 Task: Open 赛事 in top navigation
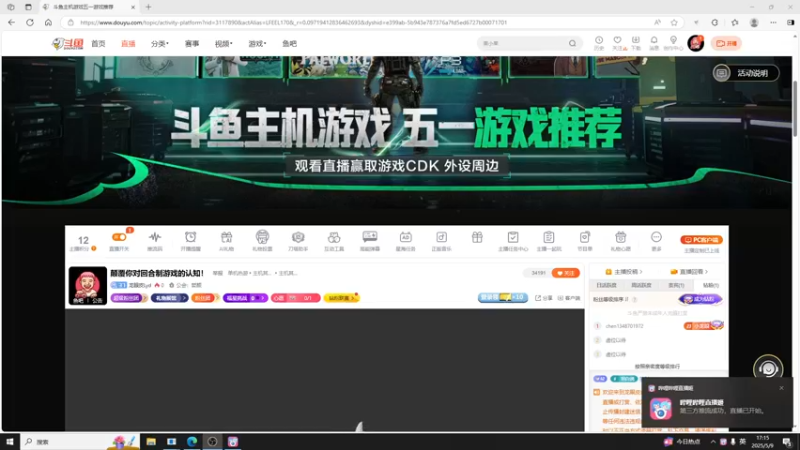tap(192, 44)
